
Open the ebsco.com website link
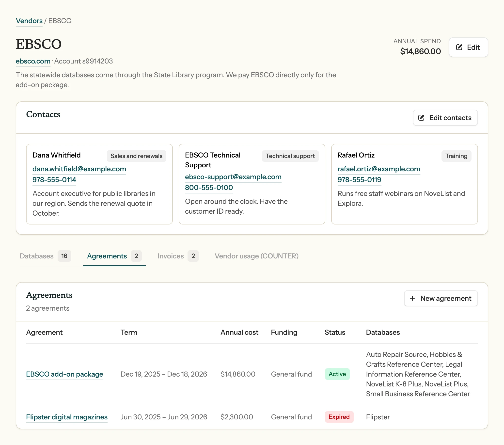[x=33, y=61]
